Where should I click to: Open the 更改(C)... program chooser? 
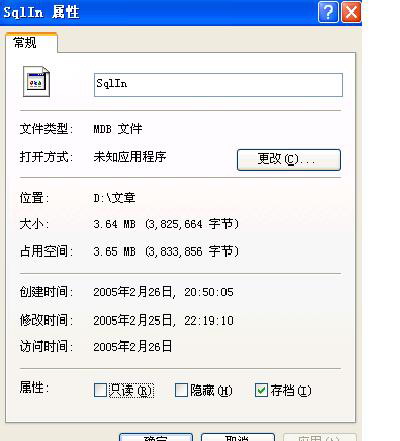point(289,160)
